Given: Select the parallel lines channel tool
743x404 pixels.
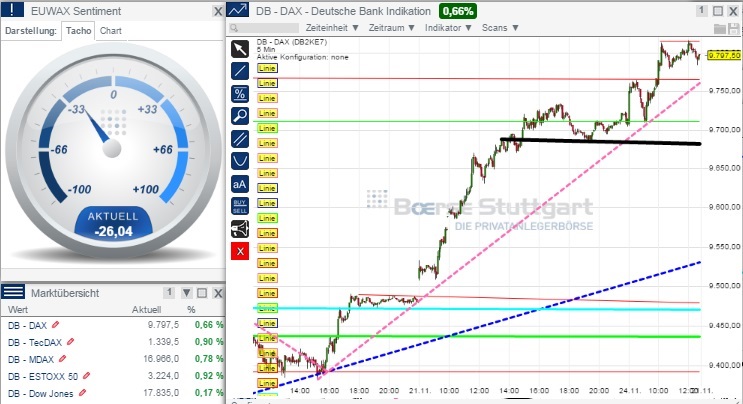Looking at the screenshot, I should [240, 139].
